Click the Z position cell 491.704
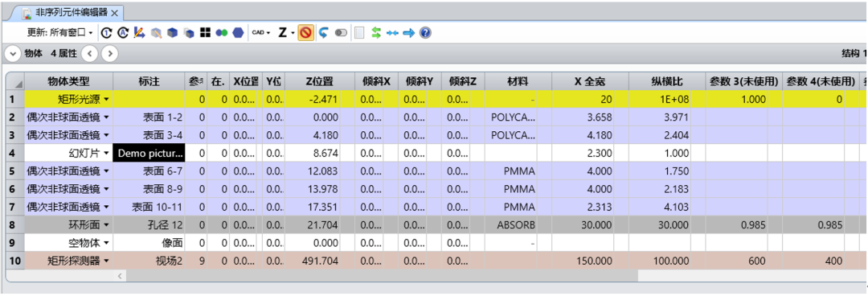The image size is (868, 296). (319, 261)
